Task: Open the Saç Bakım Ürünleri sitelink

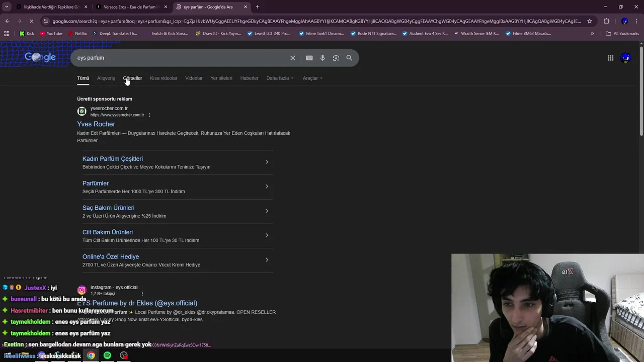Action: (108, 208)
